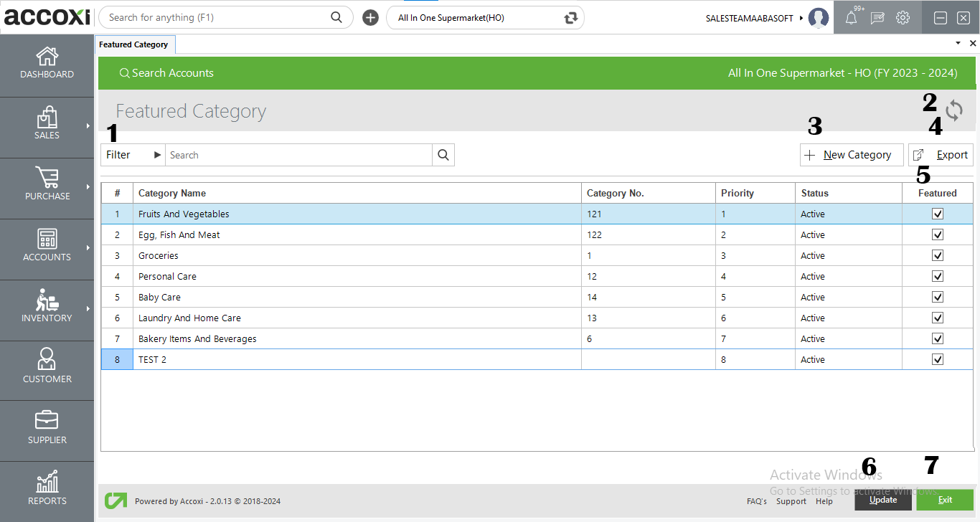The image size is (980, 522).
Task: Select the Featured Category tab
Action: click(x=135, y=44)
